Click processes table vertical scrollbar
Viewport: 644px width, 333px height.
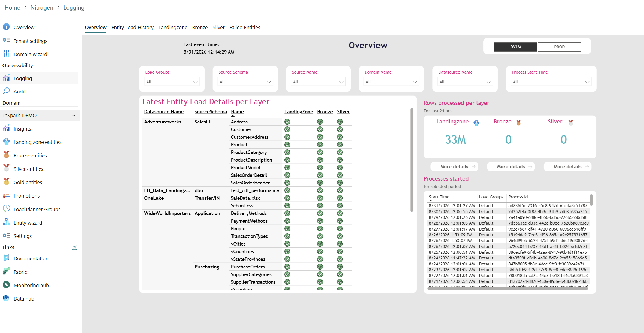pos(591,200)
